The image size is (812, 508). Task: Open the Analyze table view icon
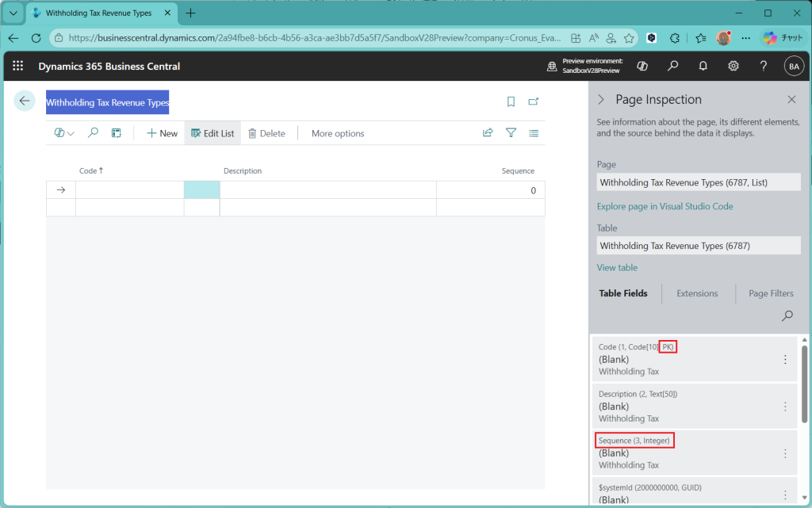(116, 133)
